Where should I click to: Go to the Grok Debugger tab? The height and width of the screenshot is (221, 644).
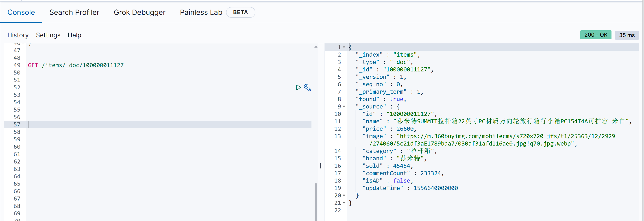[x=139, y=12]
